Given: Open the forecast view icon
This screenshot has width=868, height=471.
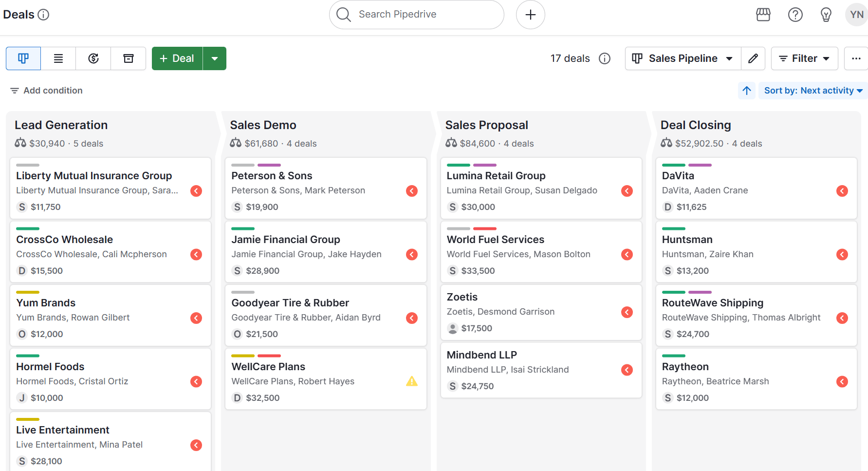Looking at the screenshot, I should (x=93, y=58).
